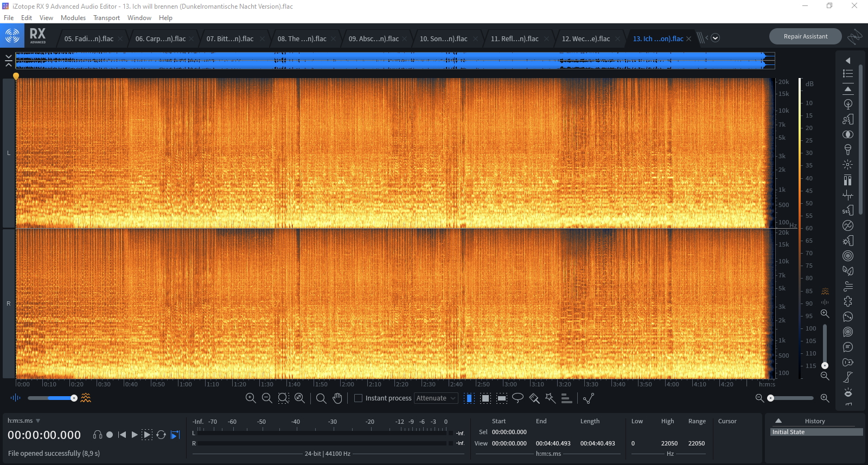The image size is (868, 465).
Task: Expand the file tabs overflow list
Action: [716, 38]
